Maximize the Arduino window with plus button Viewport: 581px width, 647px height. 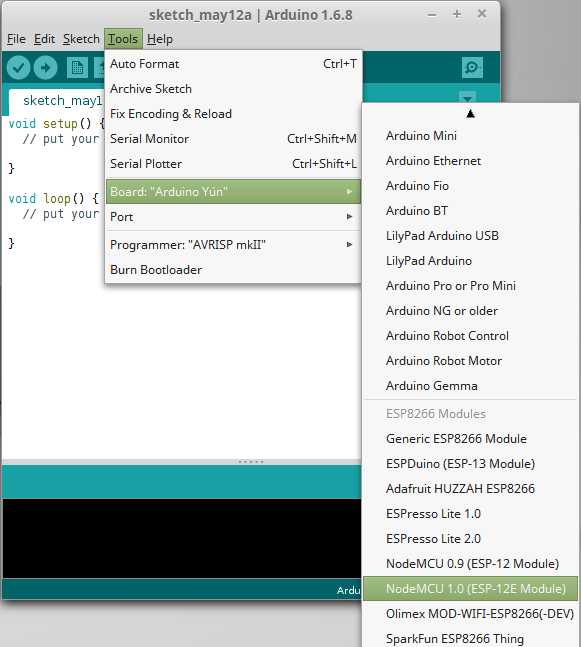tap(457, 14)
